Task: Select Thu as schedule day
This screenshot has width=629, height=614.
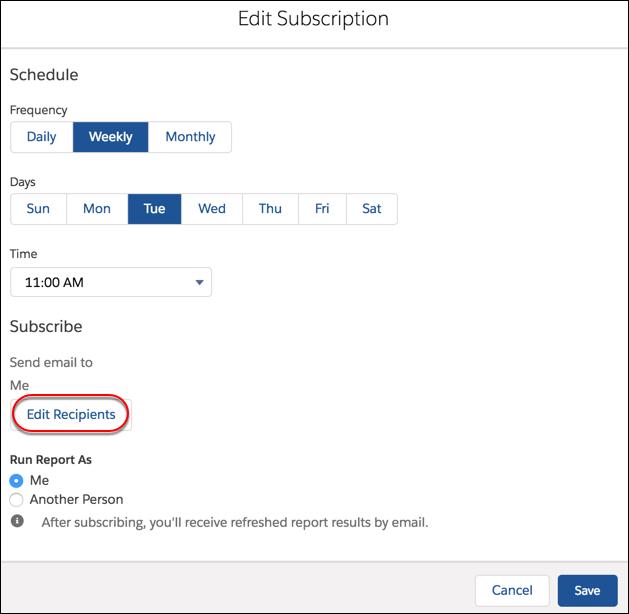Action: pyautogui.click(x=270, y=209)
